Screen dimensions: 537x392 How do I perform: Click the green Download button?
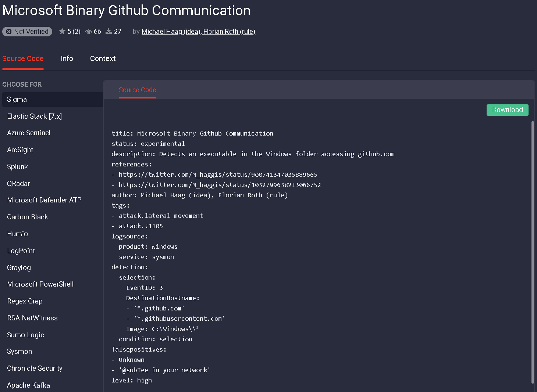507,110
